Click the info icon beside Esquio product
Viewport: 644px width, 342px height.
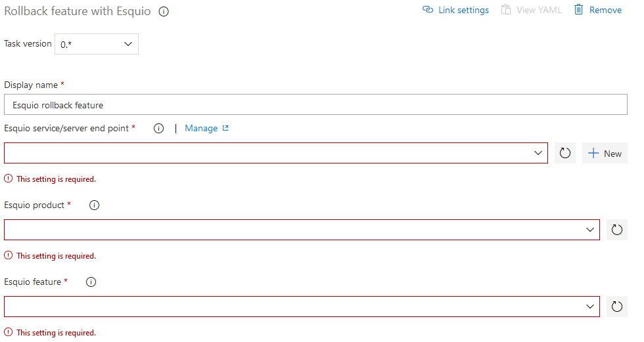tap(94, 205)
